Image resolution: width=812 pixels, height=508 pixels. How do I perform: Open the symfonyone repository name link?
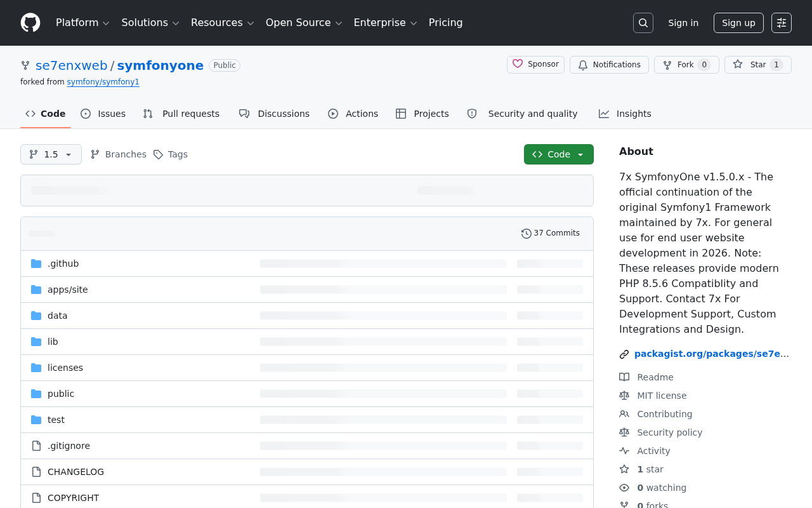(160, 65)
